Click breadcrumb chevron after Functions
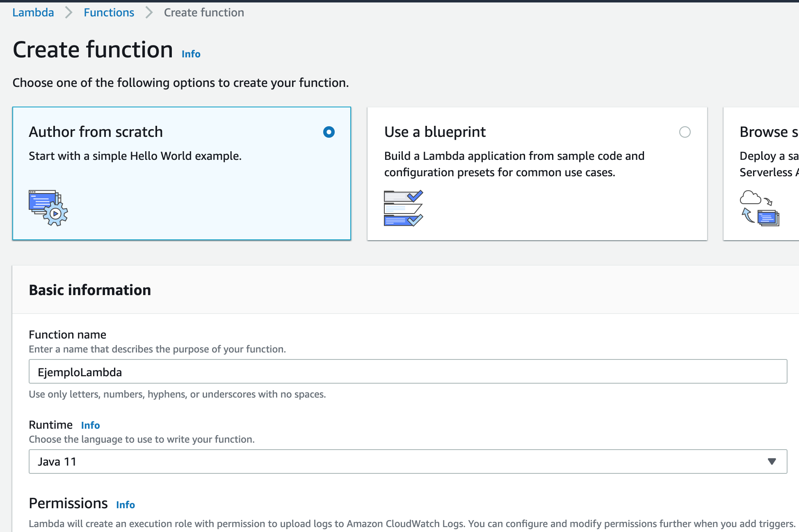The image size is (799, 532). (x=149, y=13)
